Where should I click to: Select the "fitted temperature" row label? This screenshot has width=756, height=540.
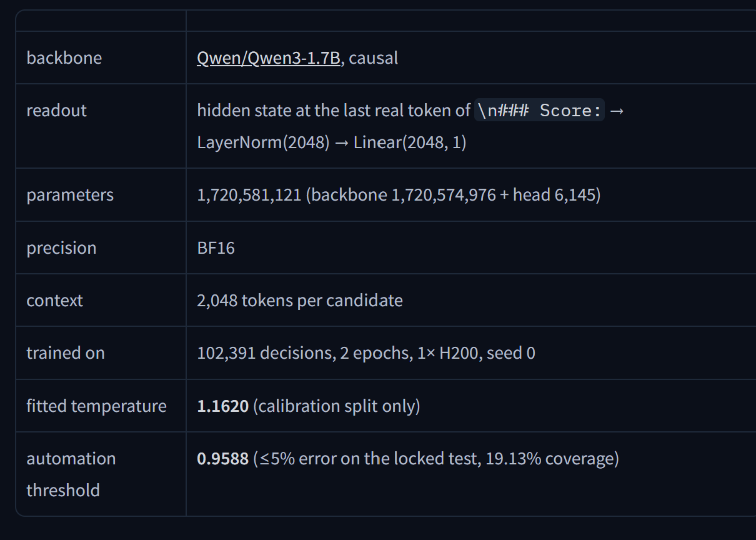96,406
